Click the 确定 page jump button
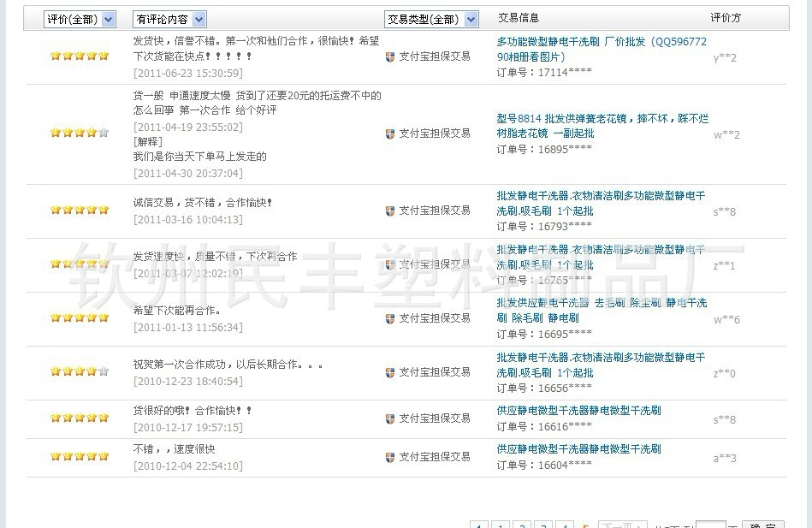This screenshot has width=812, height=528. click(763, 525)
